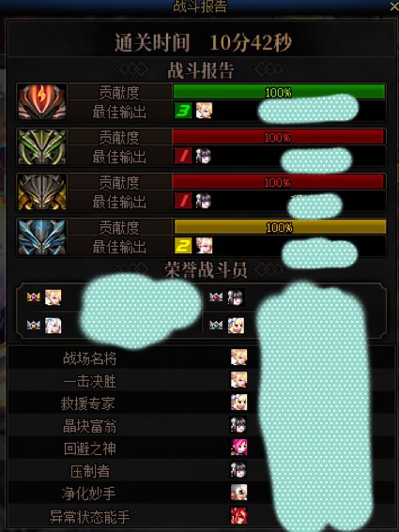Click the red-haired avatar next to 异常状态能手

pyautogui.click(x=239, y=515)
